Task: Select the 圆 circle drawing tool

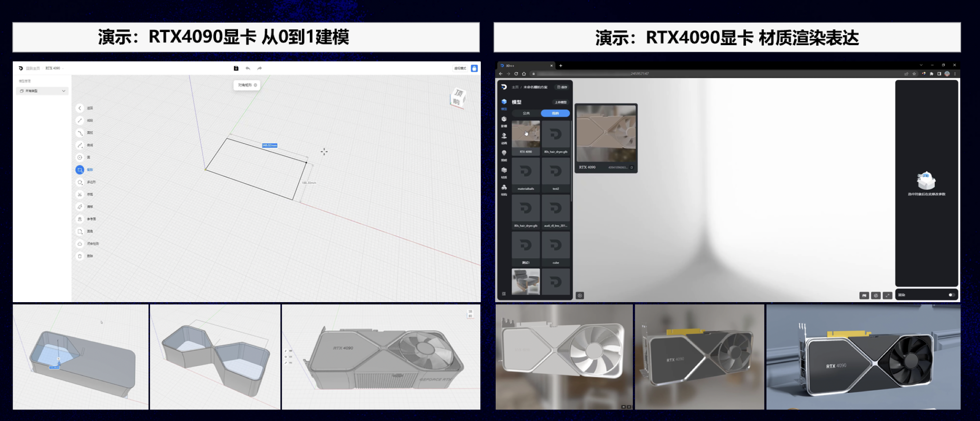Action: (80, 157)
